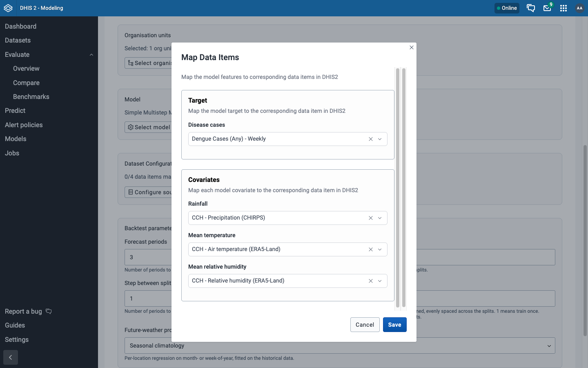Open the Jobs page
Image resolution: width=588 pixels, height=368 pixels.
12,153
